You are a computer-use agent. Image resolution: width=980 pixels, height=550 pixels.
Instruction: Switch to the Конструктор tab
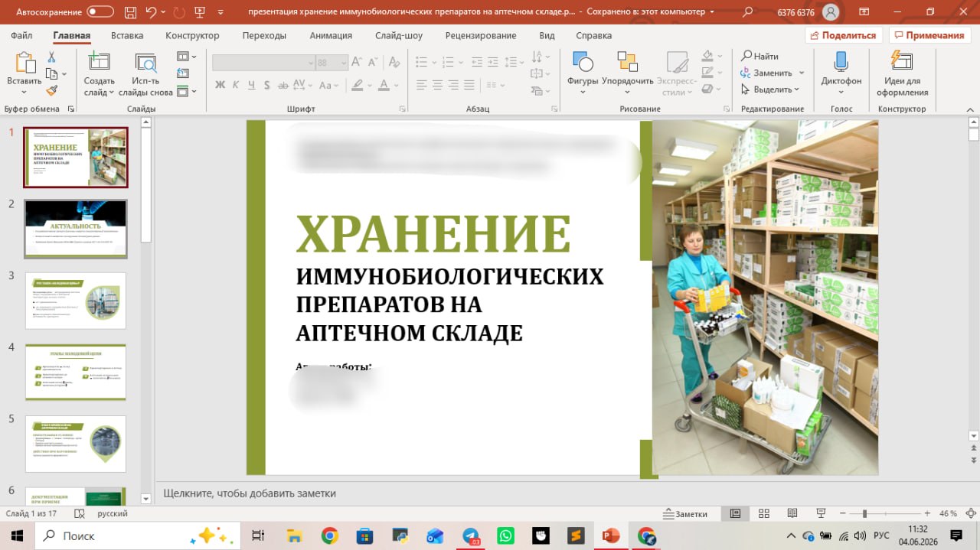pyautogui.click(x=192, y=36)
